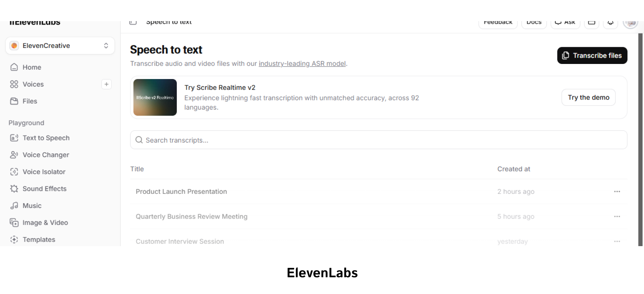644x294 pixels.
Task: Open the Voices section
Action: coord(33,84)
